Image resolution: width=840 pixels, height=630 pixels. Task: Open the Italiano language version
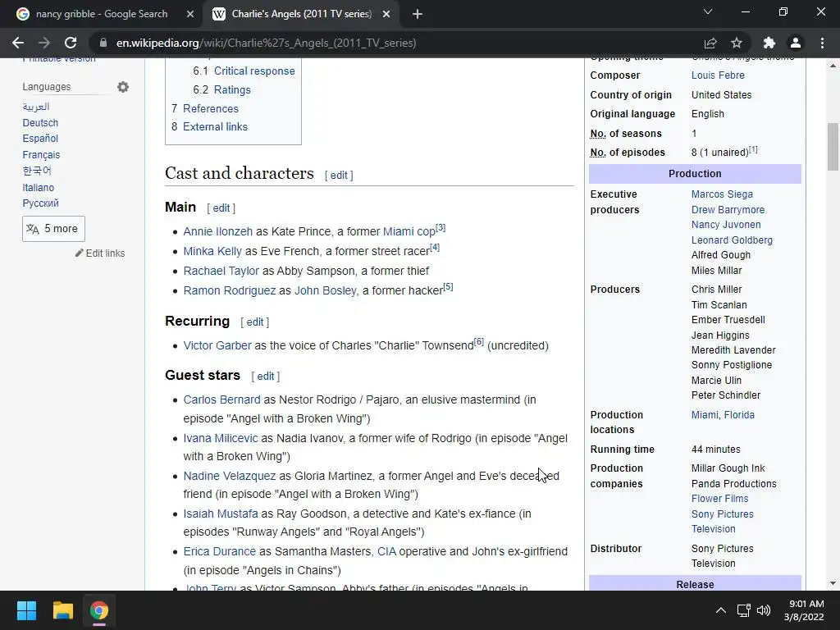[x=38, y=188]
